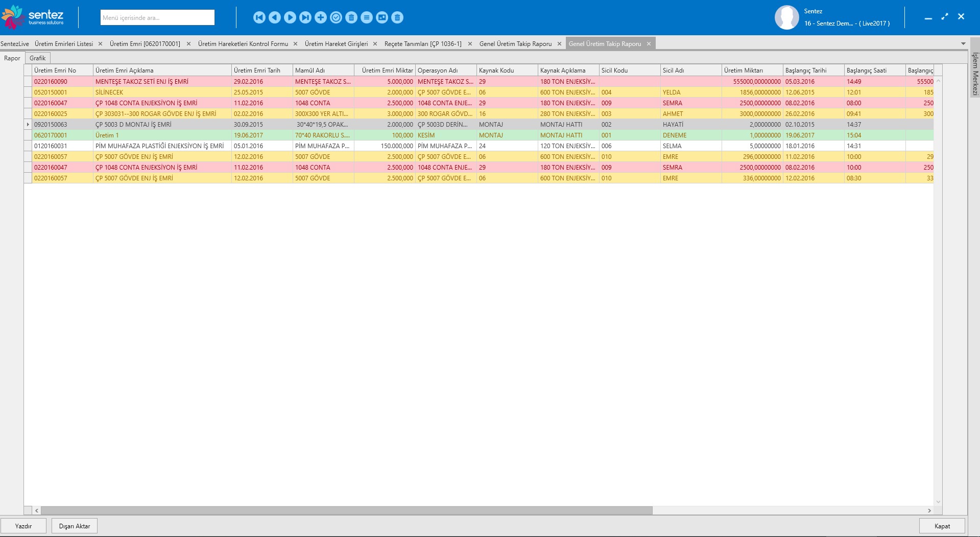Click the current row indicator arrow
980x537 pixels.
(28, 124)
